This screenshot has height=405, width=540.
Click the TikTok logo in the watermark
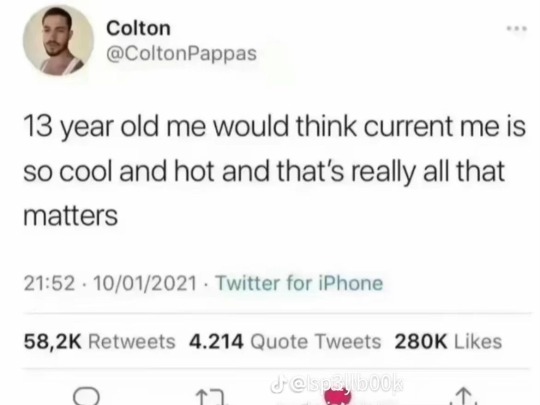[276, 386]
